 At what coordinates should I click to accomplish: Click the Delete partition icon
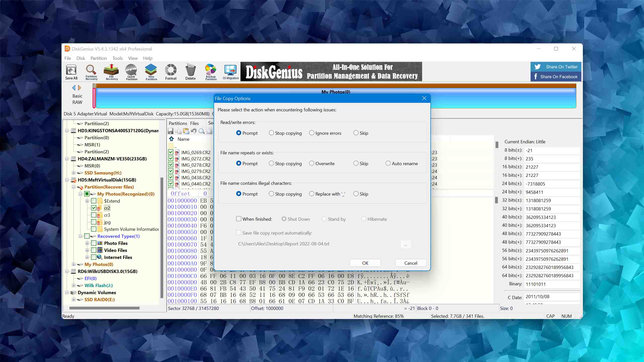[190, 72]
